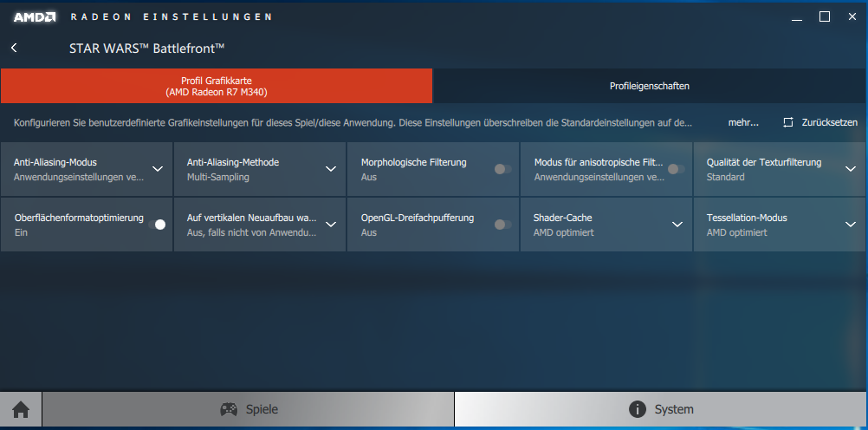Click the STAR WARS Battlefront title
This screenshot has width=868, height=430.
tap(146, 49)
